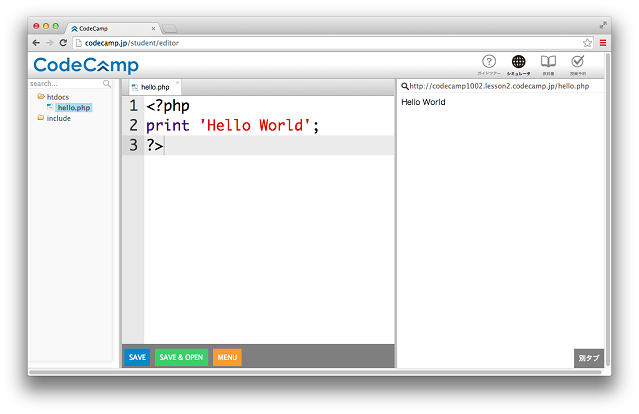The width and height of the screenshot is (639, 414).
Task: Open the Chrome hamburger menu
Action: [603, 43]
